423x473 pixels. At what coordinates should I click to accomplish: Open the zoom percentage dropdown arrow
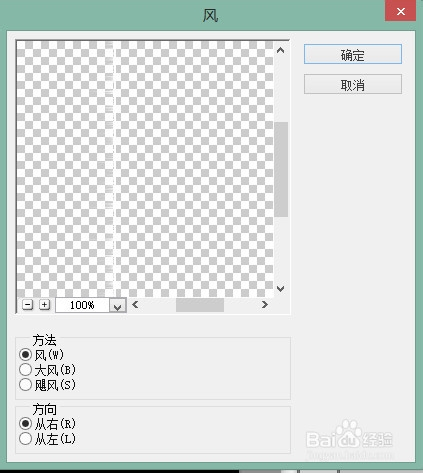117,305
